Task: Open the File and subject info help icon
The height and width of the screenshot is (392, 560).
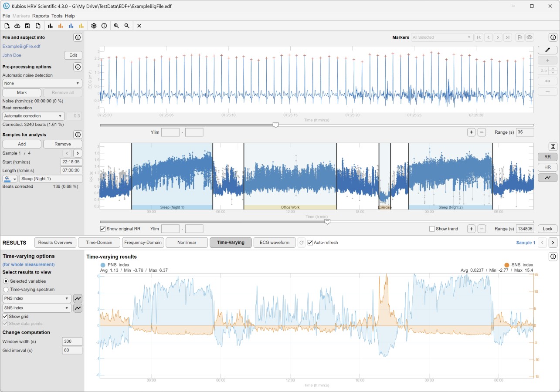Action: (78, 37)
